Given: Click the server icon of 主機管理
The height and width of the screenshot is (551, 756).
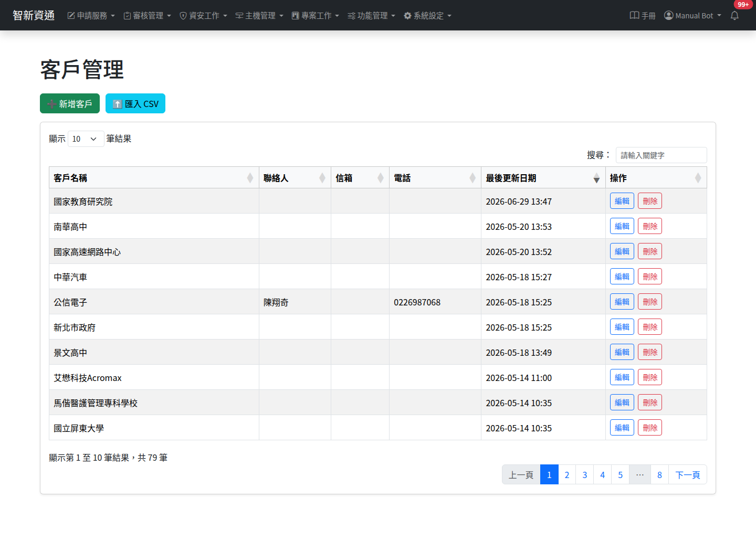Looking at the screenshot, I should pyautogui.click(x=239, y=16).
